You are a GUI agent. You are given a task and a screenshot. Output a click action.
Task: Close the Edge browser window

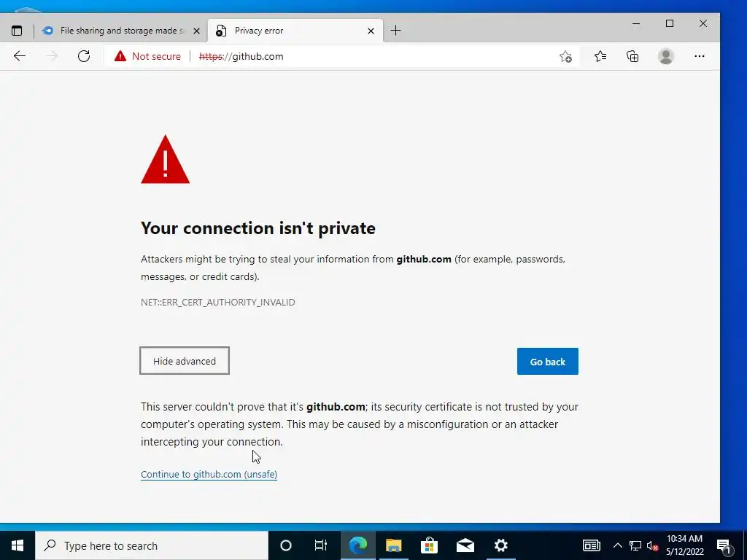click(703, 24)
